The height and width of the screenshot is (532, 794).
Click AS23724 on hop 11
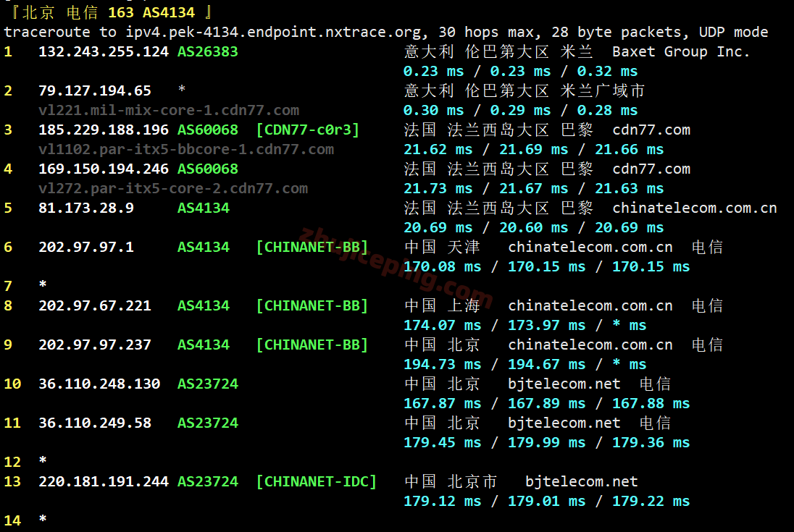208,423
